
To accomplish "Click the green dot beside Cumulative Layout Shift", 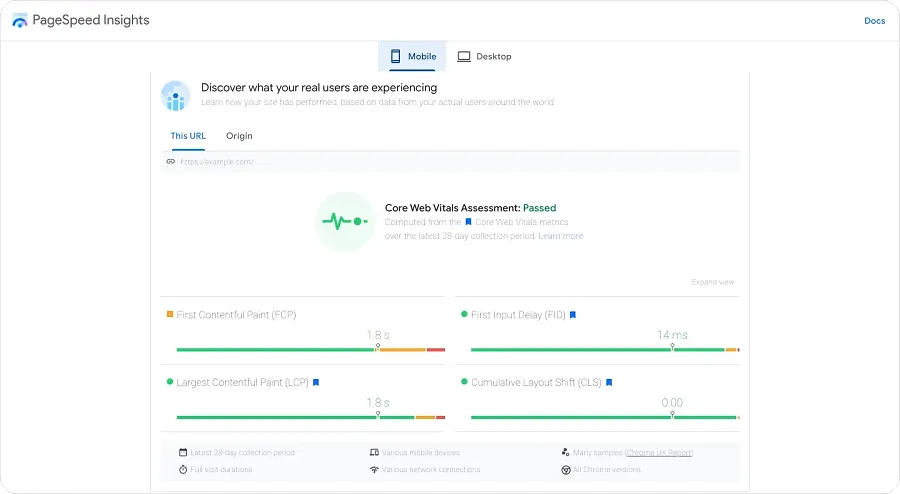I will 464,382.
